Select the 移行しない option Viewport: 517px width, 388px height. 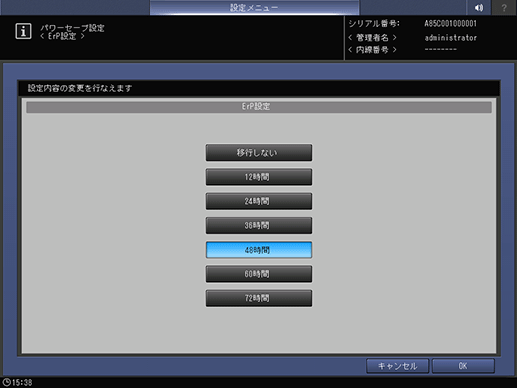tap(259, 153)
